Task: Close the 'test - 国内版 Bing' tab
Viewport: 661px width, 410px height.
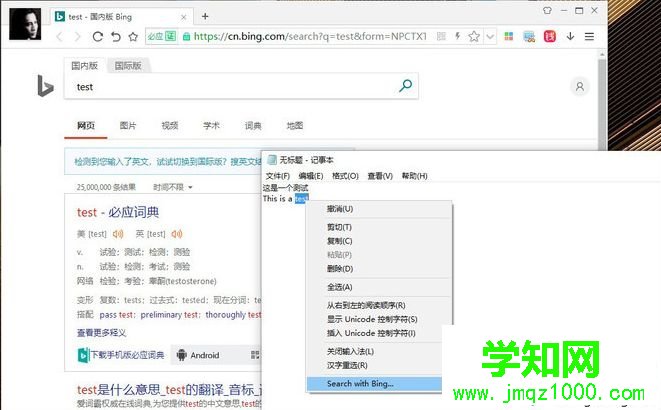Action: click(184, 17)
